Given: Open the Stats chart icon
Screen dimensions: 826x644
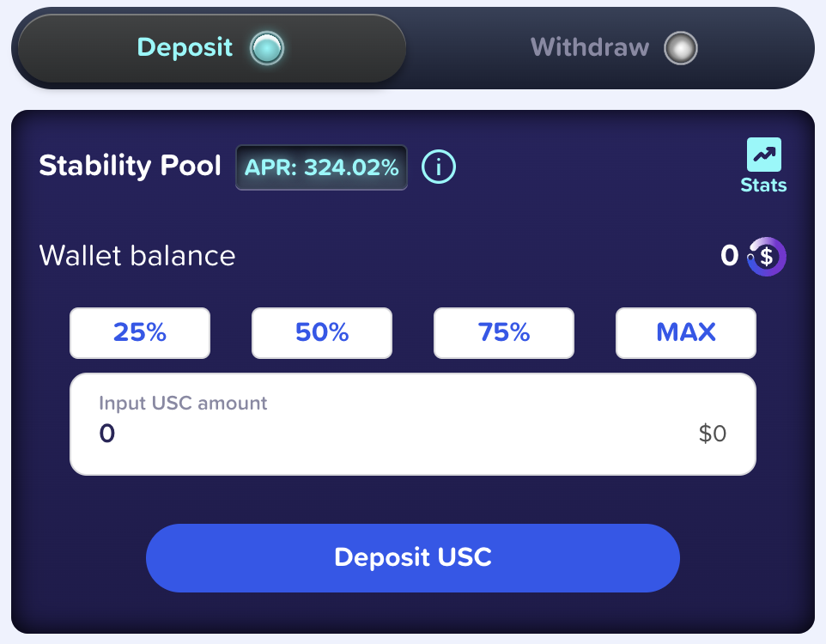Looking at the screenshot, I should (763, 155).
